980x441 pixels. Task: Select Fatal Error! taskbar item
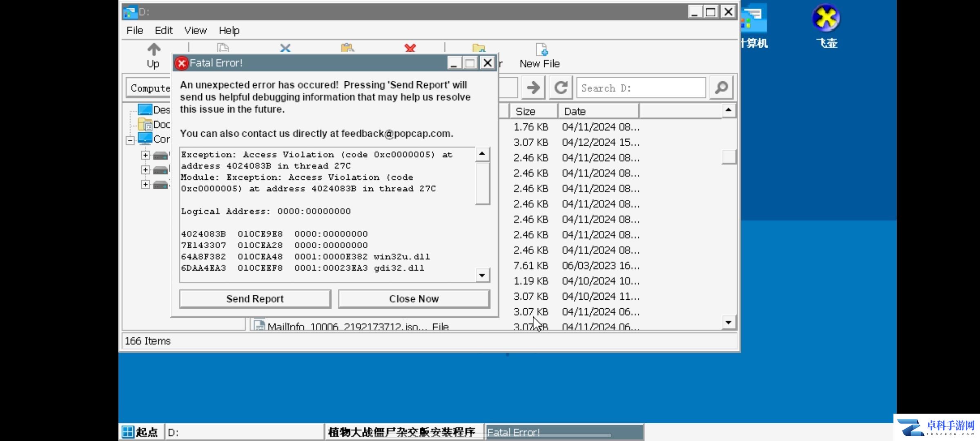point(564,432)
